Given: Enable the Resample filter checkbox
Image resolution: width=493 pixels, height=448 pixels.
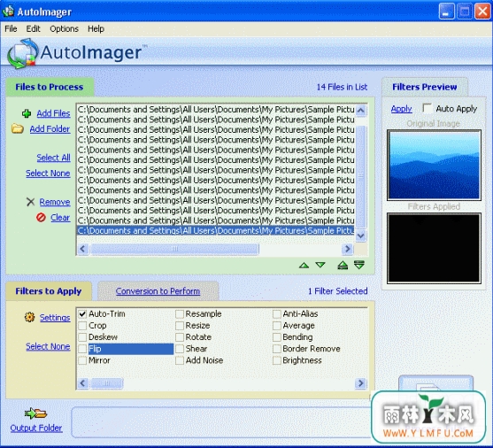Looking at the screenshot, I should click(x=180, y=314).
